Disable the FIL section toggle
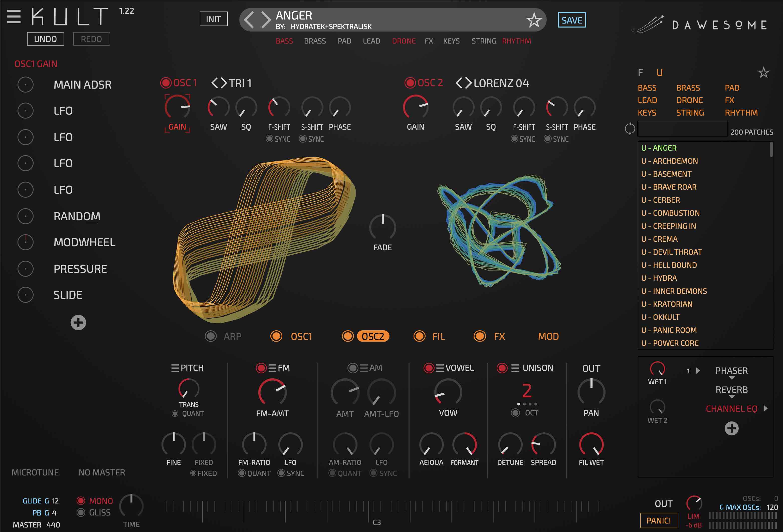The height and width of the screenshot is (532, 783). point(419,336)
